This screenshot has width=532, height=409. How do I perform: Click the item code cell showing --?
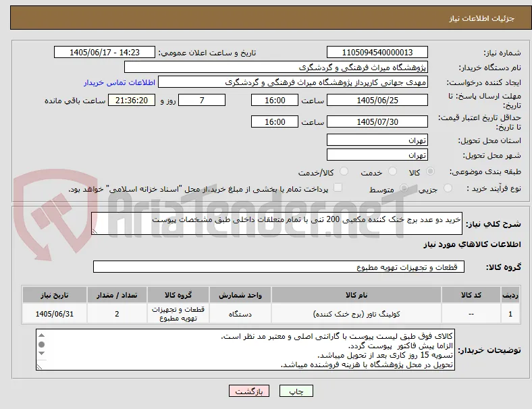pos(471,314)
